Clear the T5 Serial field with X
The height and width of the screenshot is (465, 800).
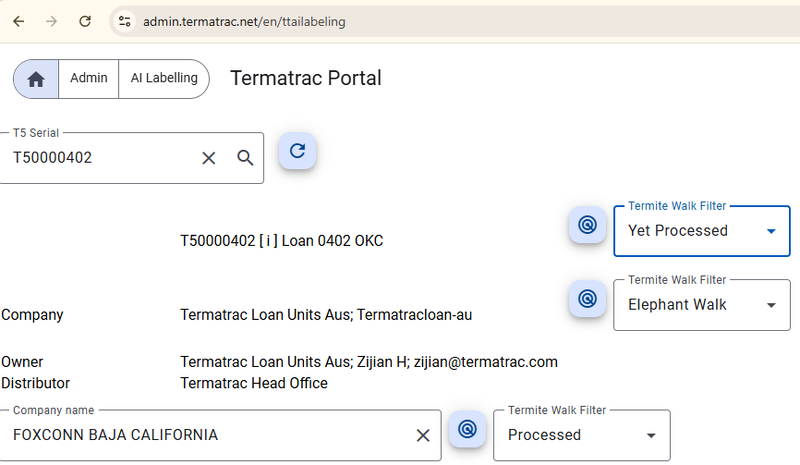pos(209,158)
